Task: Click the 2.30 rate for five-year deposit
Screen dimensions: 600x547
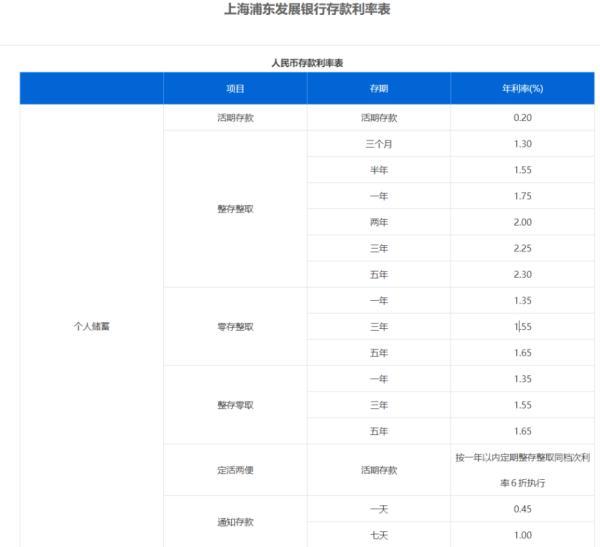Action: 521,274
